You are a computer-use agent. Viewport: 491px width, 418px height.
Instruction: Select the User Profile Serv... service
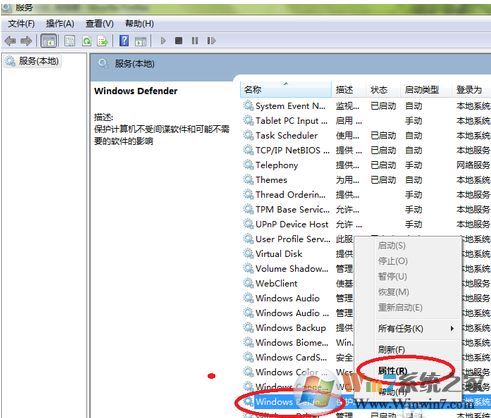pos(293,239)
